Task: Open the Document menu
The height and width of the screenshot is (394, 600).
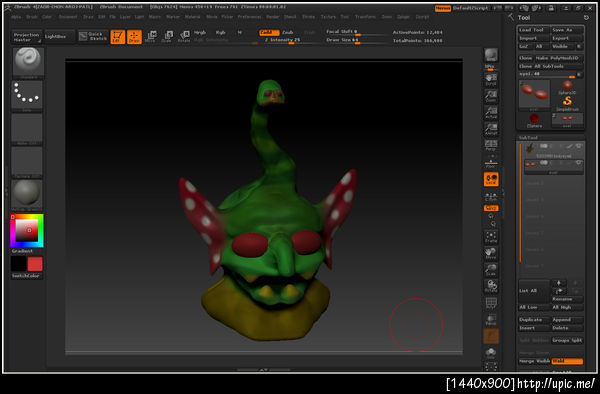Action: tap(68, 17)
